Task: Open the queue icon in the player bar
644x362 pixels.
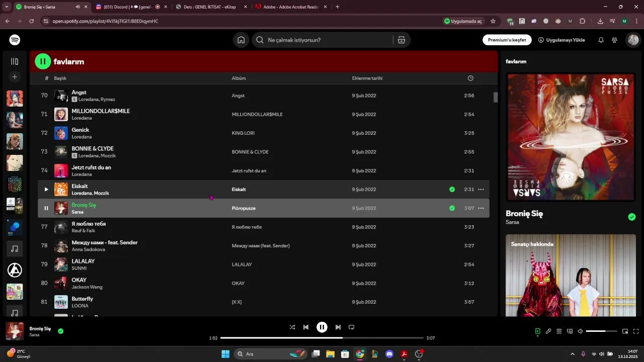Action: tap(559, 331)
